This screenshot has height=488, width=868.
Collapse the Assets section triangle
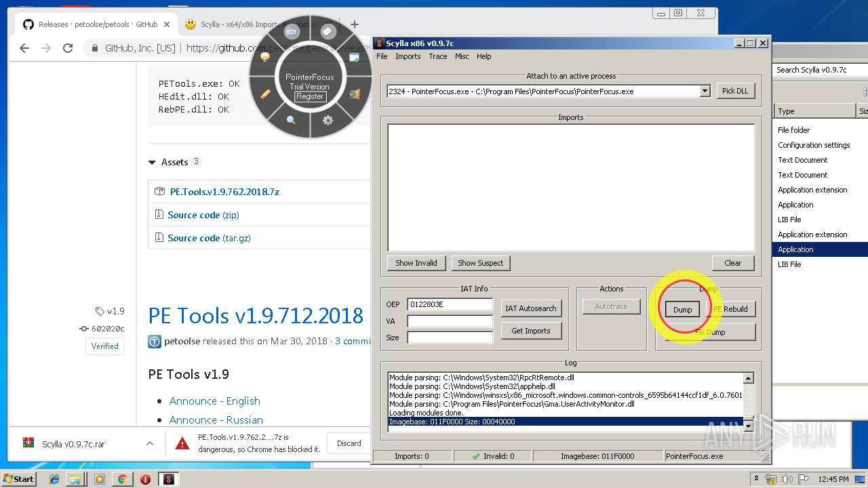[152, 163]
